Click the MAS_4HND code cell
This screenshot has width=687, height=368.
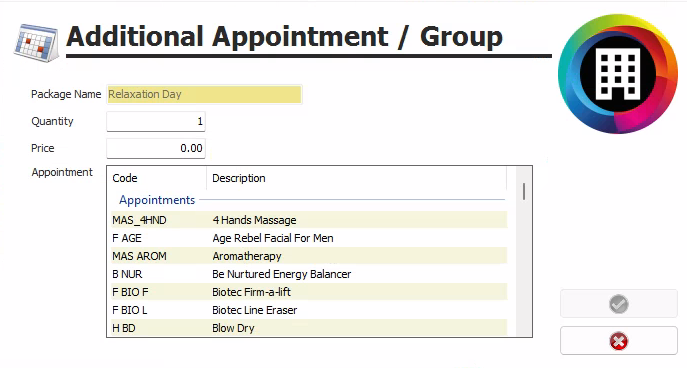coord(139,220)
